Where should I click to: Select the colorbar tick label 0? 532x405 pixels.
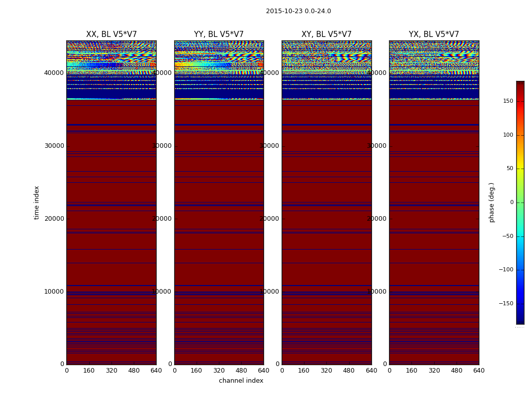511,202
